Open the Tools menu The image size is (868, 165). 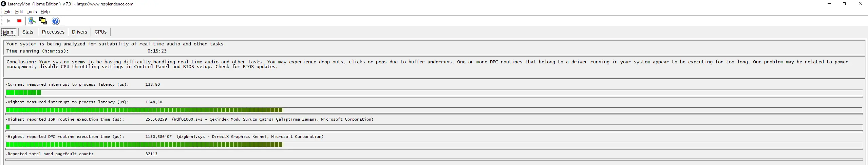click(32, 12)
